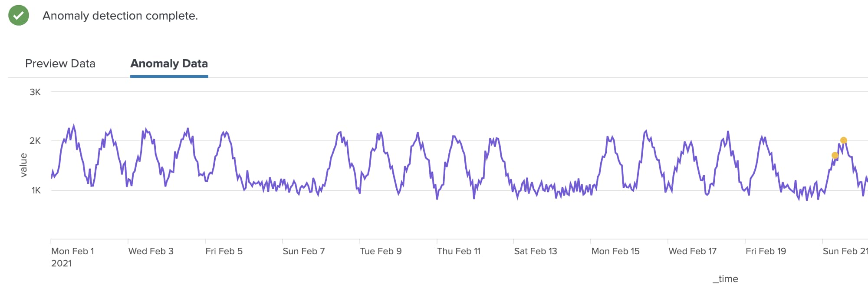The image size is (868, 286).
Task: Click the Fri Feb 19 axis label
Action: pos(766,251)
